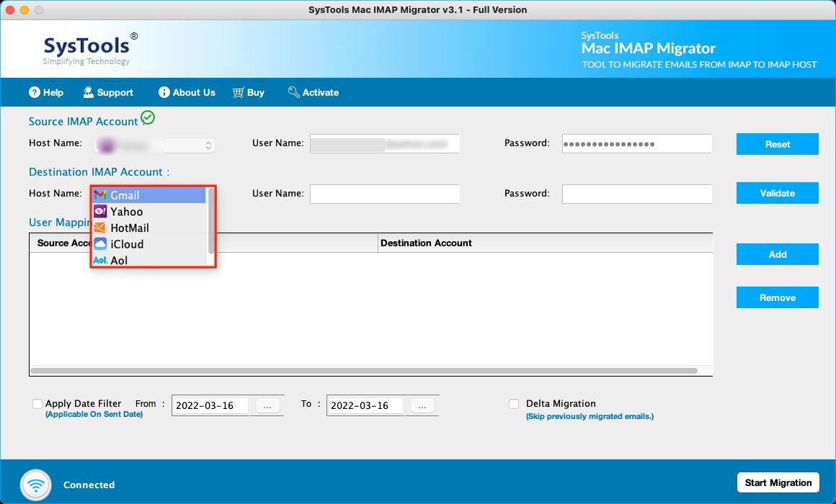Click the About Us info icon
This screenshot has width=836, height=504.
[x=164, y=92]
